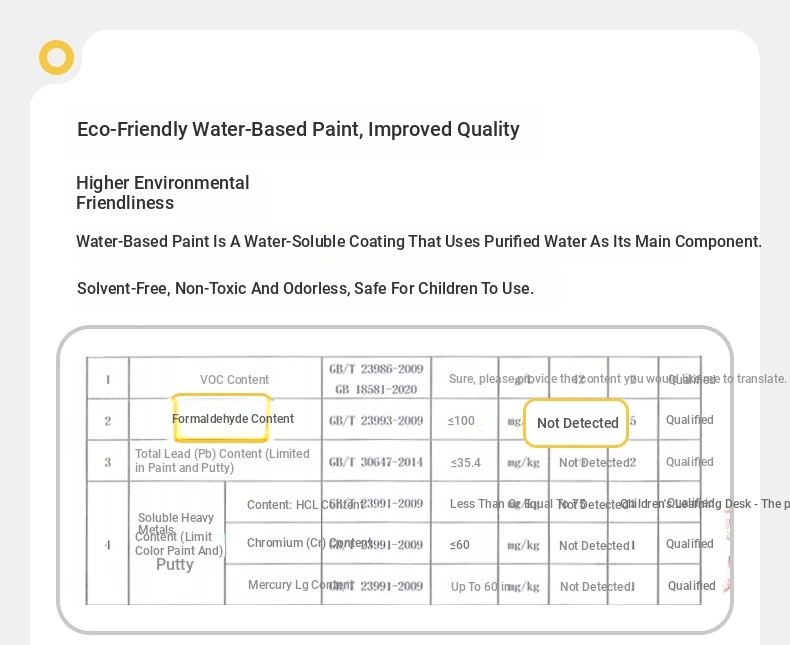Click the 'GB/T 30647-2014' standard cell
Viewport: 790px width, 645px height.
[376, 462]
